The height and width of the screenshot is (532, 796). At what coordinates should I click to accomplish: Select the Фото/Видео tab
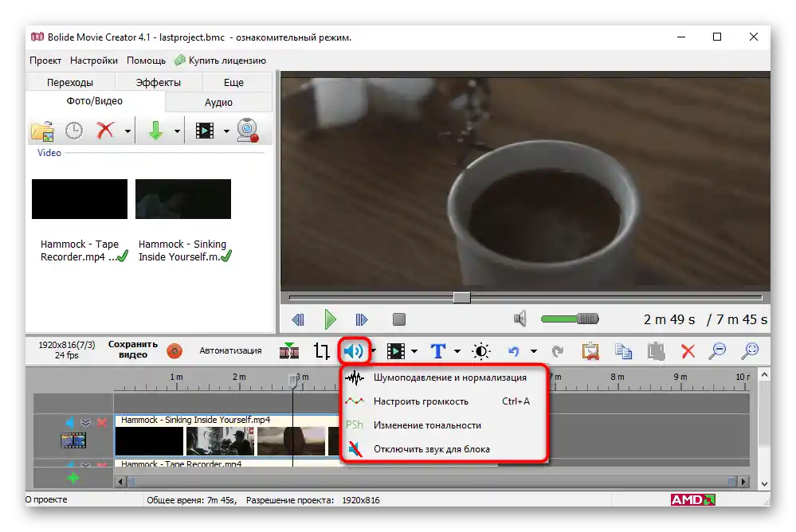[95, 101]
